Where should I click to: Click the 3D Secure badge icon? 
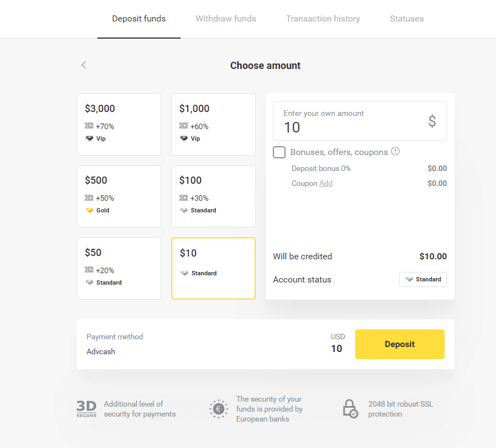click(86, 409)
